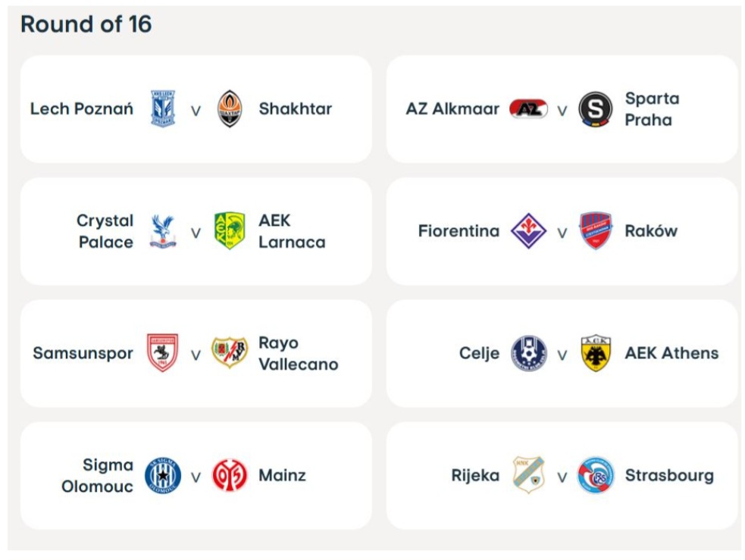Open the Fiorentina v Raków match card
745x560 pixels.
562,265
